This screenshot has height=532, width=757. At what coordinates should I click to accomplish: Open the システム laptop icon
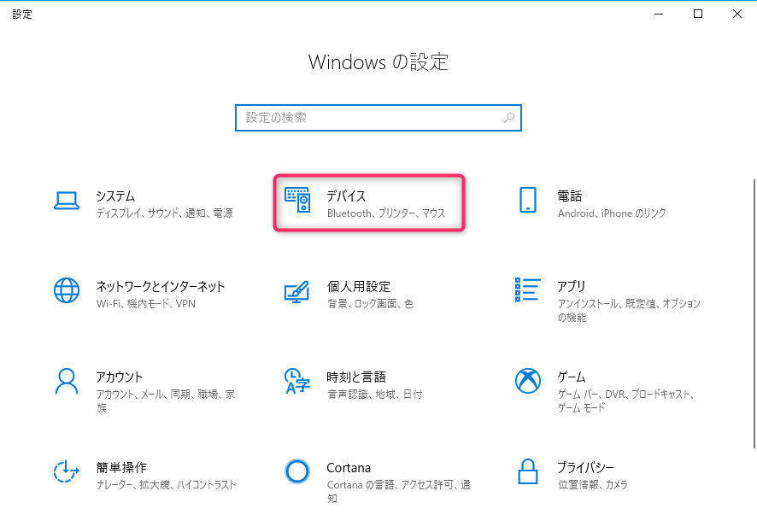[67, 201]
